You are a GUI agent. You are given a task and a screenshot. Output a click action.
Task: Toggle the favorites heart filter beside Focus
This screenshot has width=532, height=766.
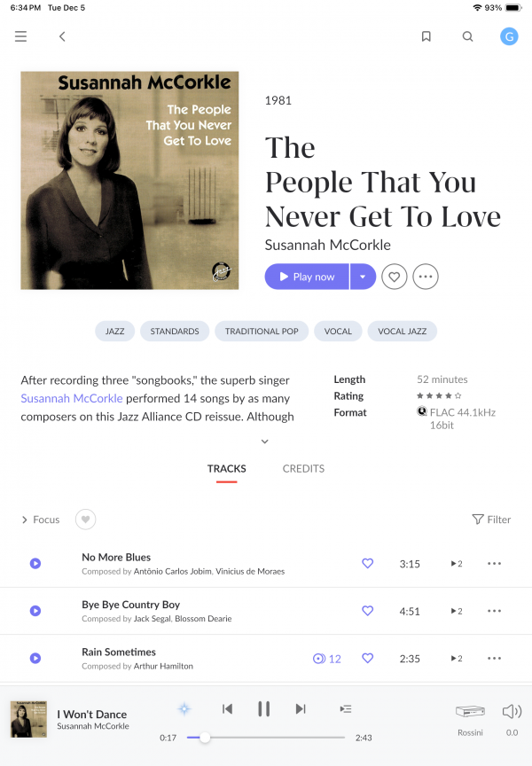(85, 520)
